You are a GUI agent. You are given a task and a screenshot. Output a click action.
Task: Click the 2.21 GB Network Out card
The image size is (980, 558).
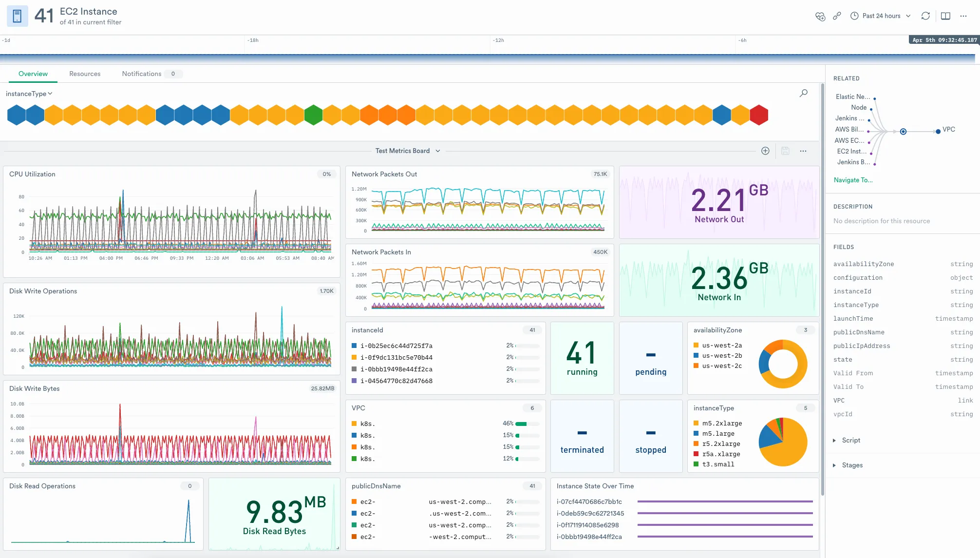(x=719, y=202)
